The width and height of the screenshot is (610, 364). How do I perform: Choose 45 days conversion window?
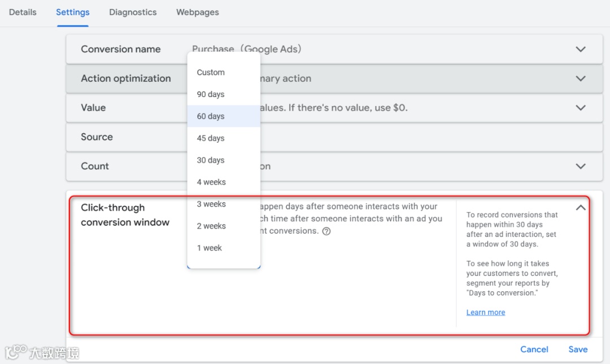(211, 138)
